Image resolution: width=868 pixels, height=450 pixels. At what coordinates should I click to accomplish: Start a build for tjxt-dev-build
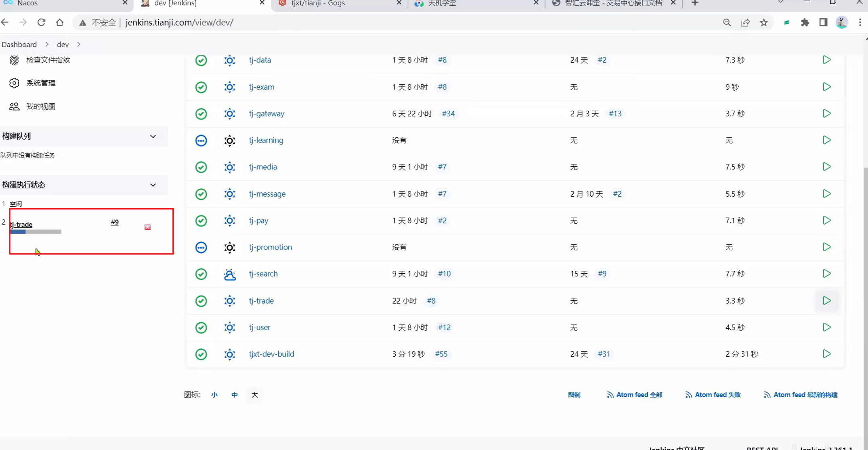[827, 354]
